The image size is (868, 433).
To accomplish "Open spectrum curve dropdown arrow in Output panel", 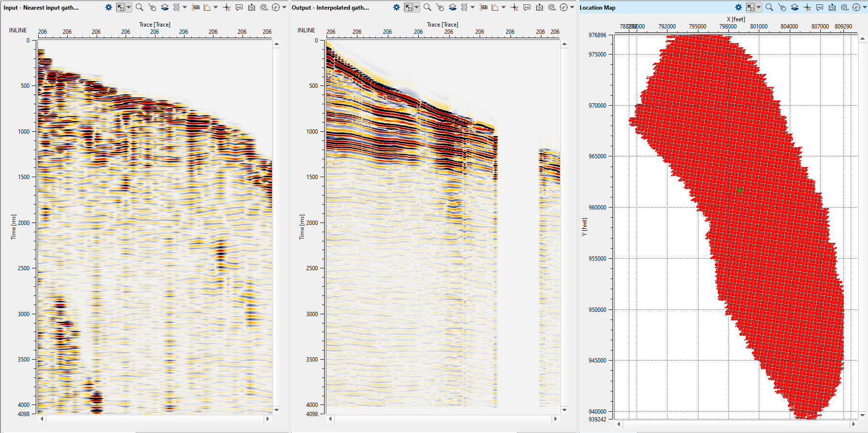I will click(x=503, y=7).
